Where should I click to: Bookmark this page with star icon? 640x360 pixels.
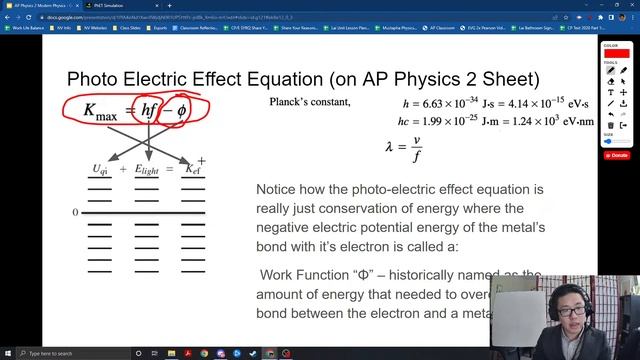(x=566, y=18)
